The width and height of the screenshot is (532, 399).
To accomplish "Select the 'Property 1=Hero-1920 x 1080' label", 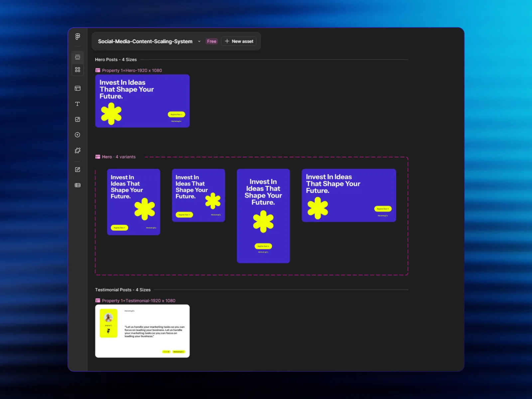I will tap(132, 70).
